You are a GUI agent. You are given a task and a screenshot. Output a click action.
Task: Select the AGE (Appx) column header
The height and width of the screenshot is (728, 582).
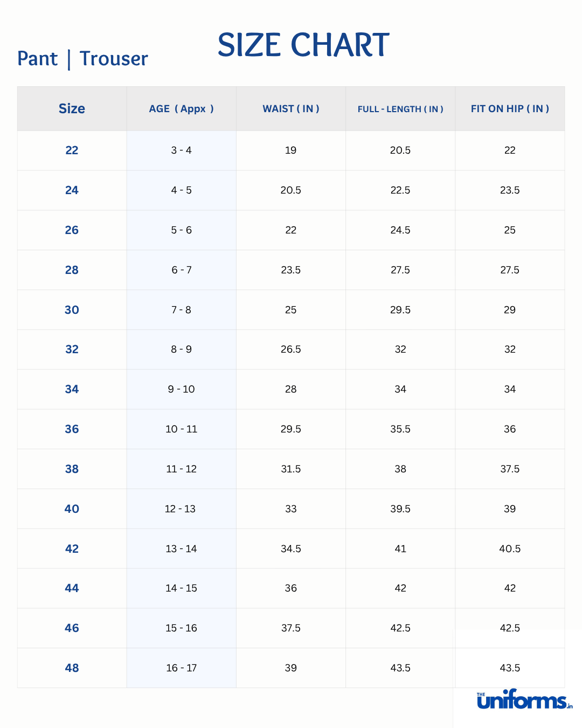click(182, 109)
